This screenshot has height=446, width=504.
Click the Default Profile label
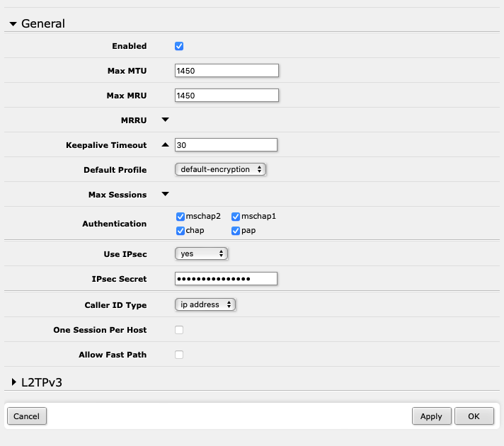[x=115, y=170]
